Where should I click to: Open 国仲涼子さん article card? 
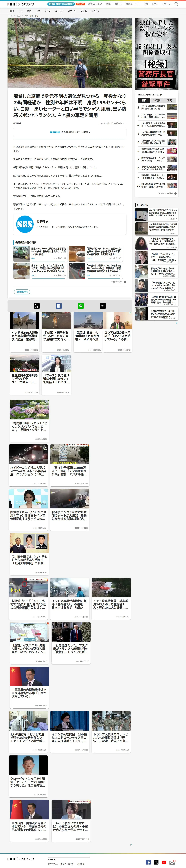click(x=28, y=510)
